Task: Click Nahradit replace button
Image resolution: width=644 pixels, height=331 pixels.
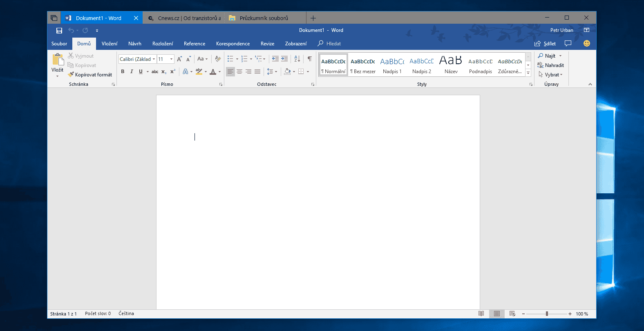Action: [x=550, y=65]
